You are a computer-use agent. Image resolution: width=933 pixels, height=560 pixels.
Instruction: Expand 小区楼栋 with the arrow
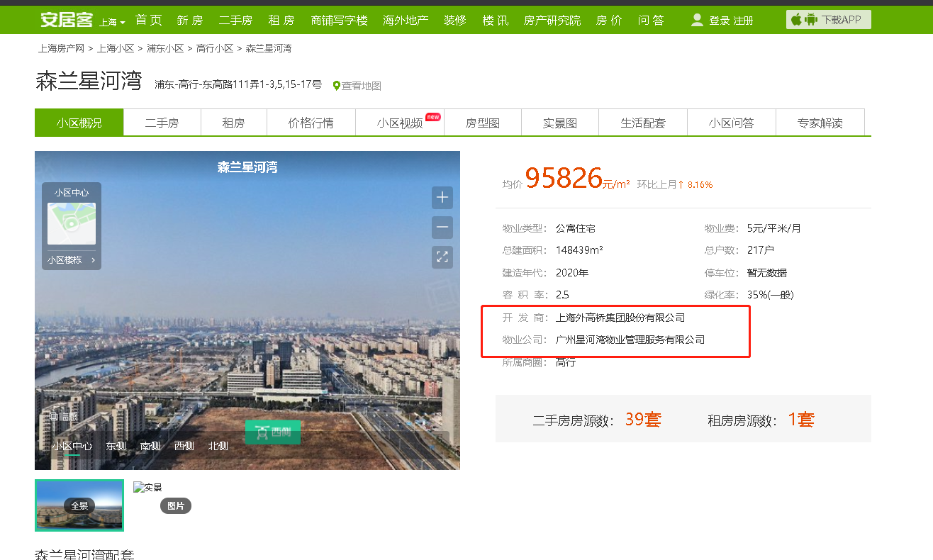(93, 260)
